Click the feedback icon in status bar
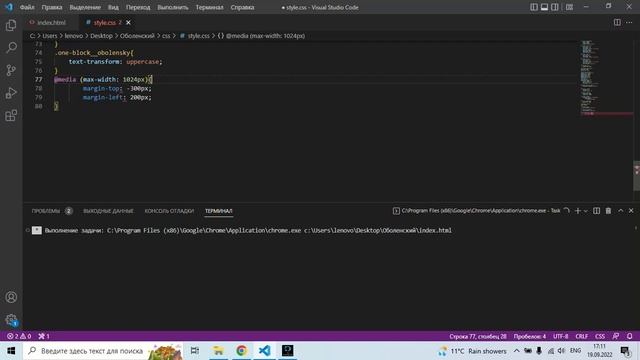 coord(616,336)
